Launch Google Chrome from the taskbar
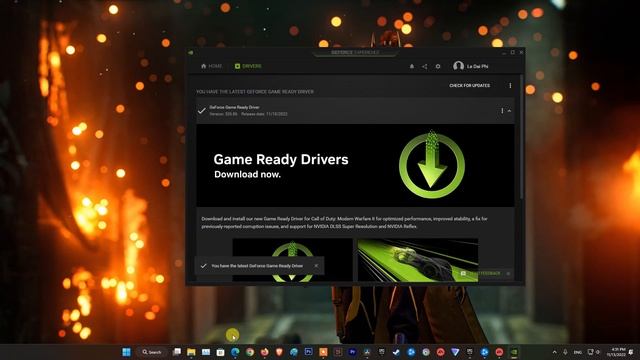The width and height of the screenshot is (640, 360). 250,352
